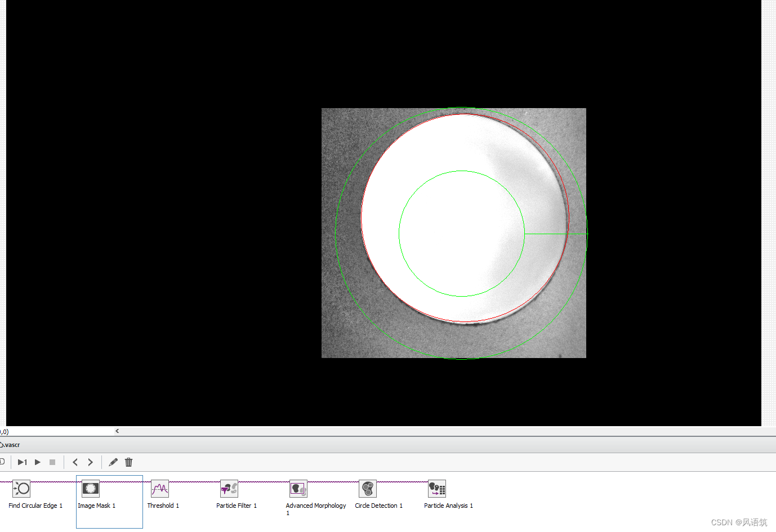Click the script info icon left of playback controls
Viewport: 776px width, 532px height.
tap(3, 462)
